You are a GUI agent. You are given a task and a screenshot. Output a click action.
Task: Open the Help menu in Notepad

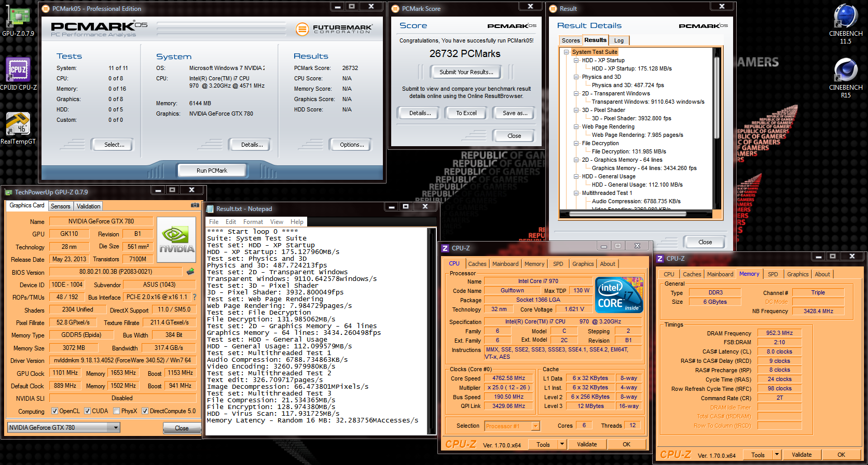click(297, 222)
